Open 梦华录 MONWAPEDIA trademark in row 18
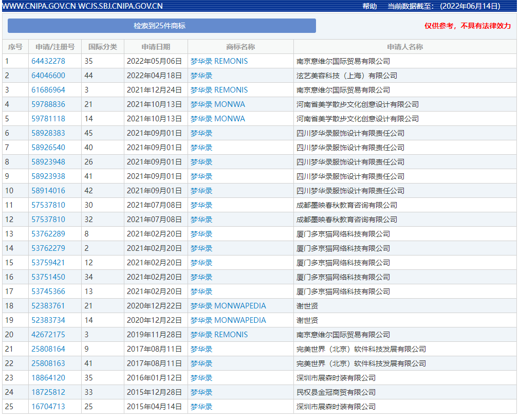This screenshot has width=520, height=420. click(228, 306)
